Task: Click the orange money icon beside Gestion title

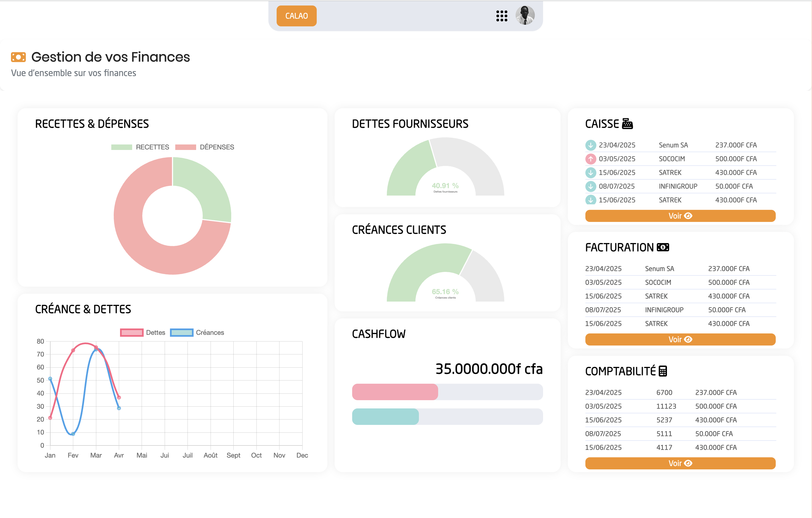Action: click(x=18, y=57)
